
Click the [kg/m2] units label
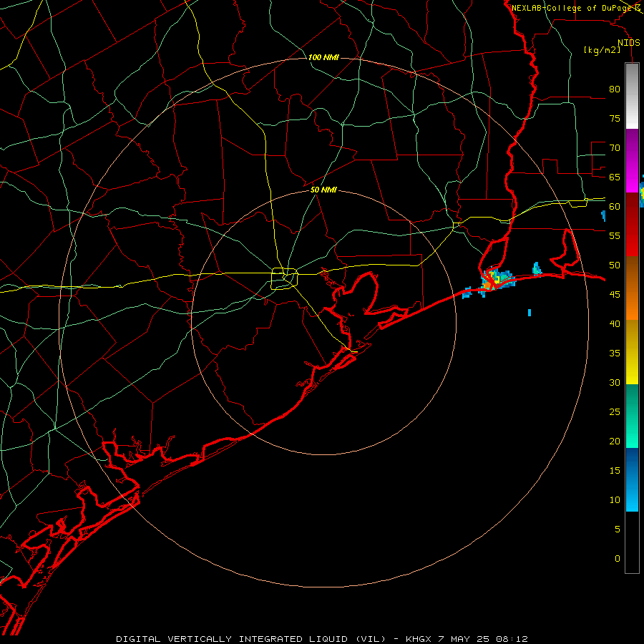coord(602,50)
